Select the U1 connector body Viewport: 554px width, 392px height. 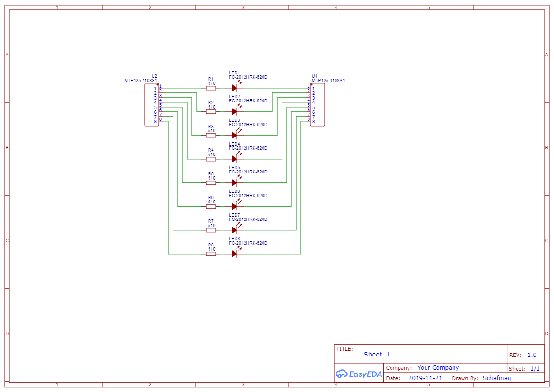(318, 105)
